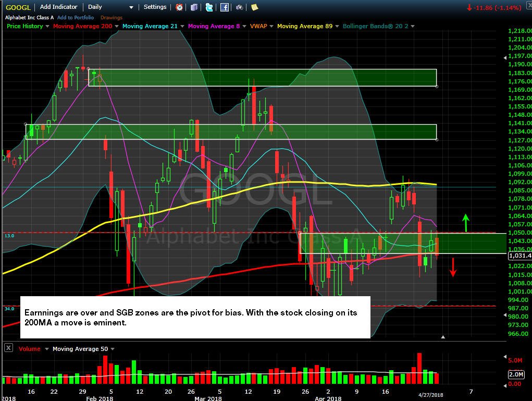
Task: Click the Drawings link
Action: (112, 17)
